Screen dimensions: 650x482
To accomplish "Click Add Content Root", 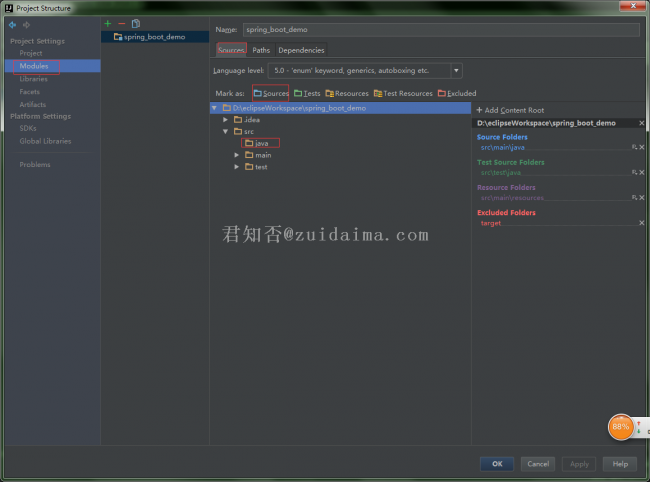I will pyautogui.click(x=510, y=110).
